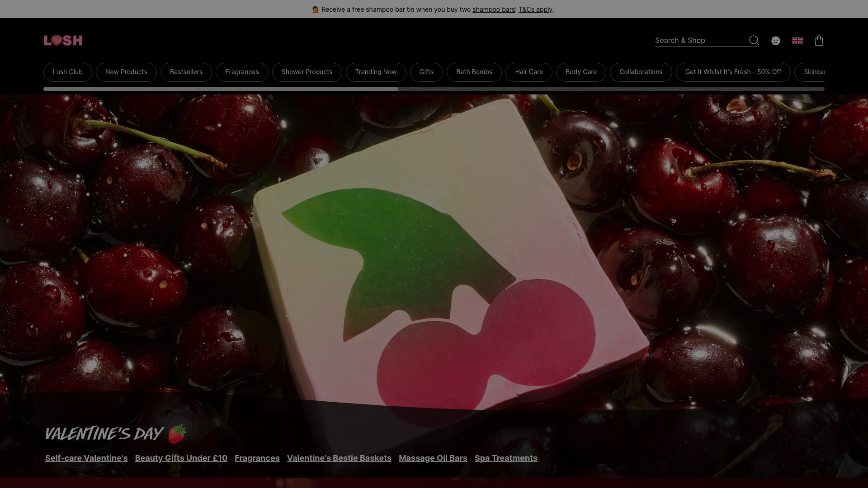
Task: Open the Hair Care category
Action: pos(529,72)
